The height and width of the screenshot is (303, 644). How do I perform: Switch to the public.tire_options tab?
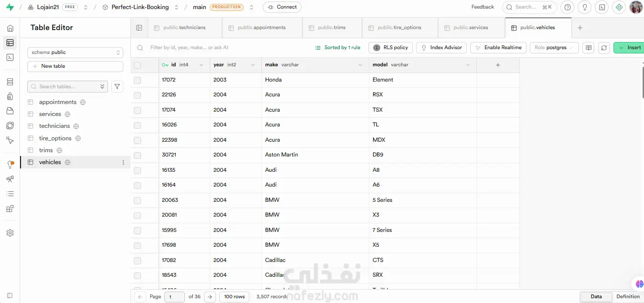pos(399,28)
